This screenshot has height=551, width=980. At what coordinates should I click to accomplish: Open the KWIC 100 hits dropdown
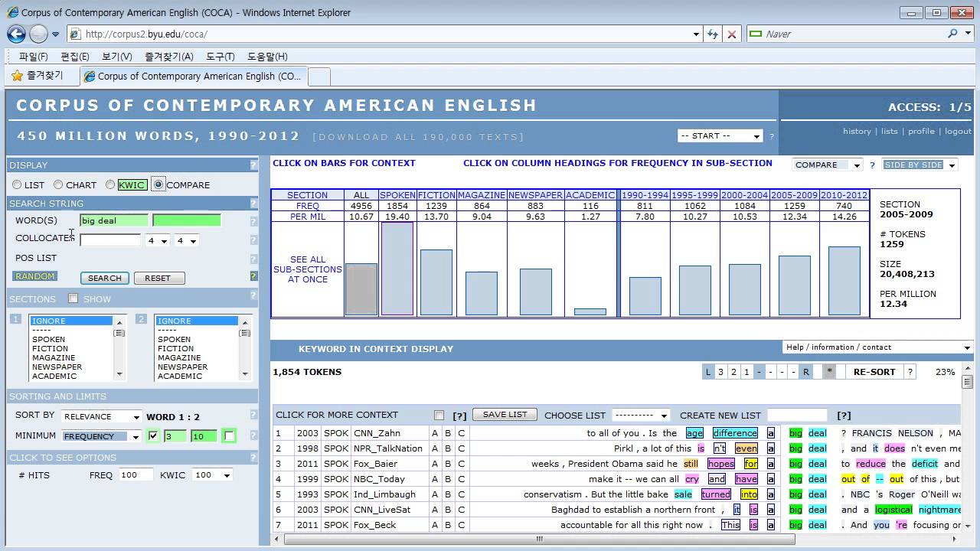[213, 475]
